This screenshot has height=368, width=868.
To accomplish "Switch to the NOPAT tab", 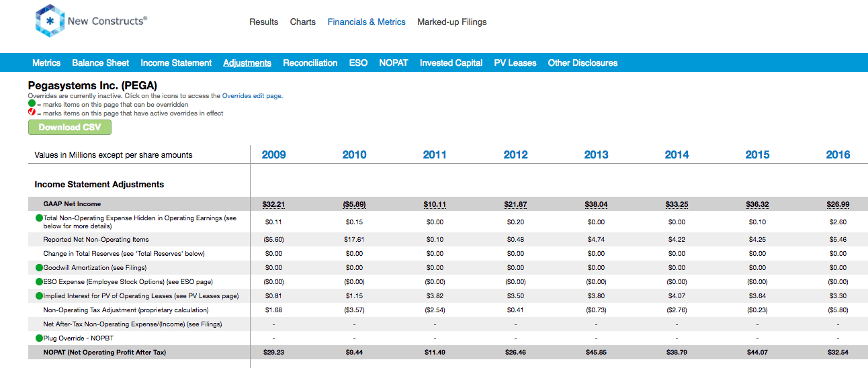I will 394,62.
